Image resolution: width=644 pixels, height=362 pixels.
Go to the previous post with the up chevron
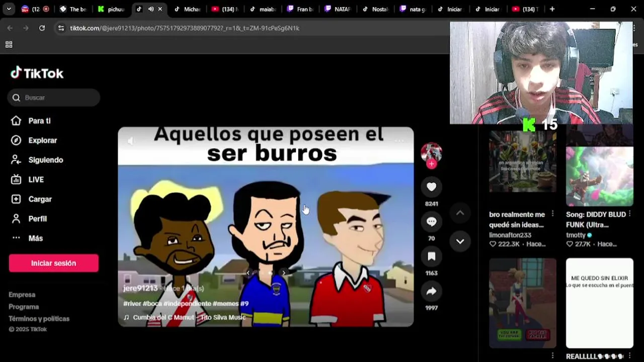[x=460, y=213]
